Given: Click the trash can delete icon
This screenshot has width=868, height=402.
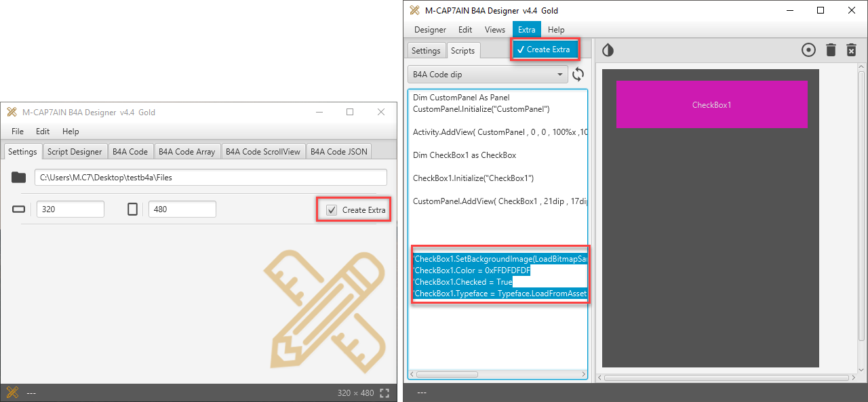Looking at the screenshot, I should (x=831, y=50).
